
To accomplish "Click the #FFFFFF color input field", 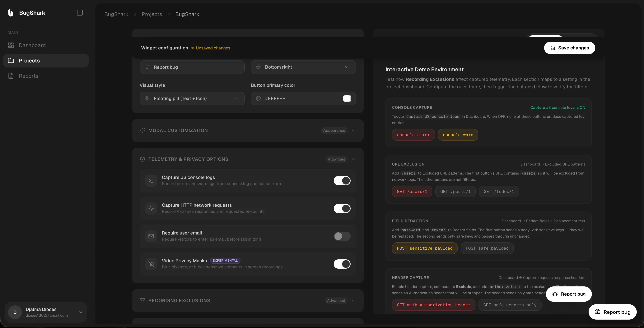I will click(303, 98).
